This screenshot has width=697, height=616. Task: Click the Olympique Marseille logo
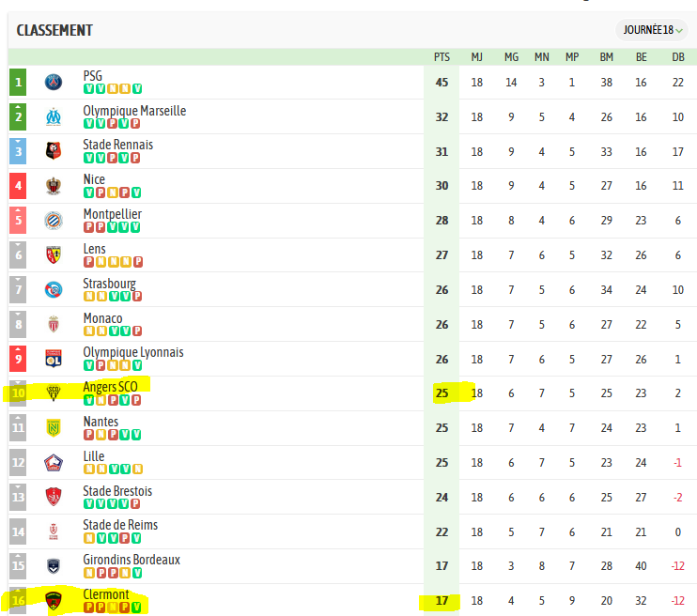[x=54, y=116]
